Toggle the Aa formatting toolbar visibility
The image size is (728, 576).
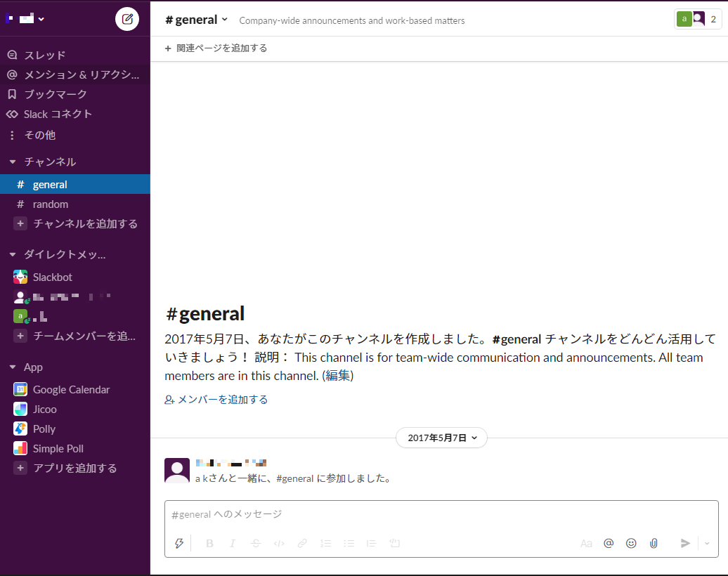tap(586, 543)
